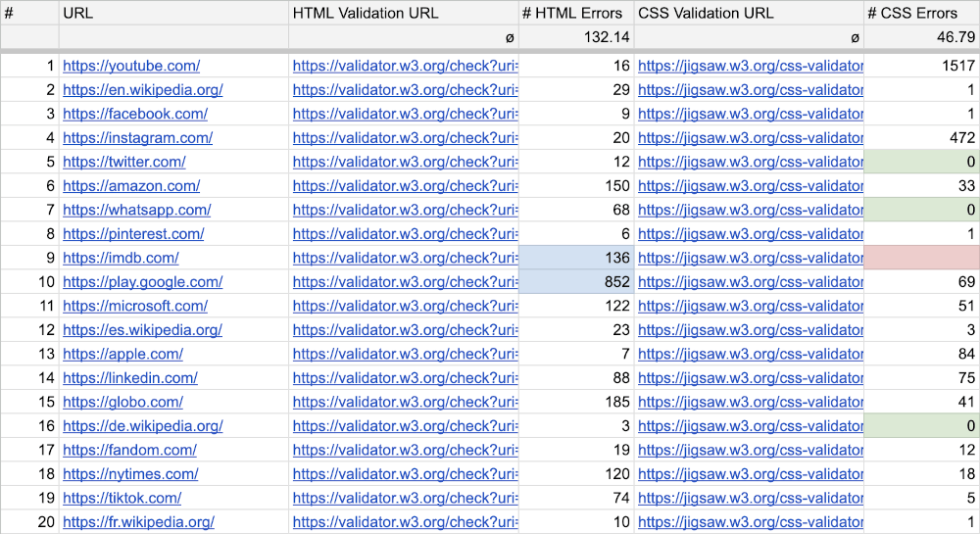This screenshot has height=534, width=980.
Task: Select the row number 20 cell
Action: 30,522
